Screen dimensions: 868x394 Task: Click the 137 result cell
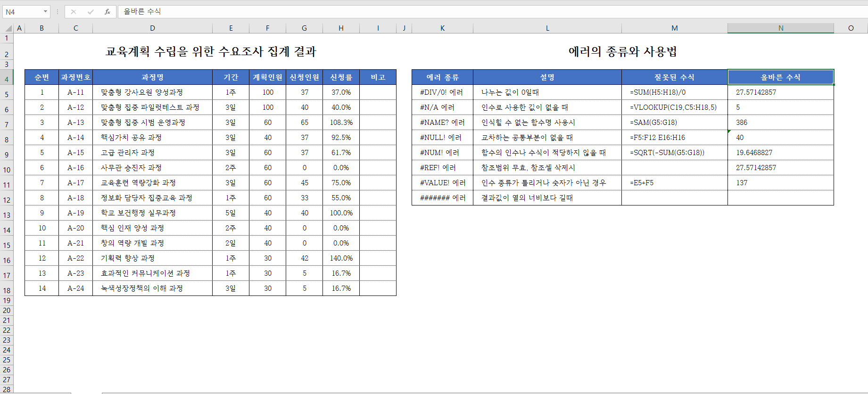pos(781,183)
